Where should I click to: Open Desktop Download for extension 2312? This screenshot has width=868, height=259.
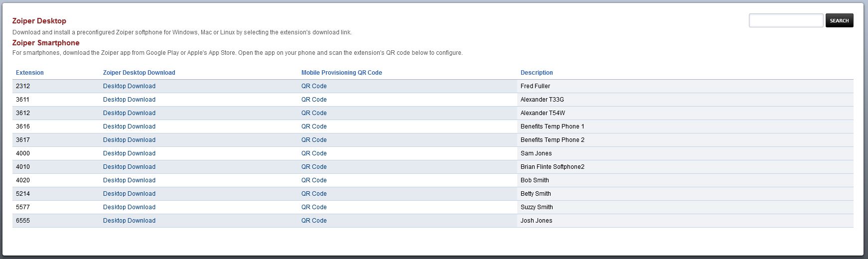point(129,86)
